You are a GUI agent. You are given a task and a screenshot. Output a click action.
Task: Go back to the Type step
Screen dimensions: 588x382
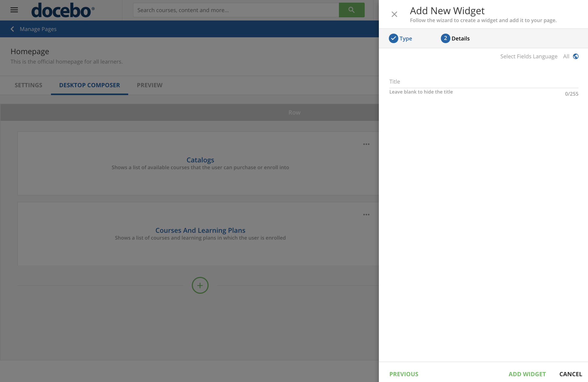[x=400, y=38]
